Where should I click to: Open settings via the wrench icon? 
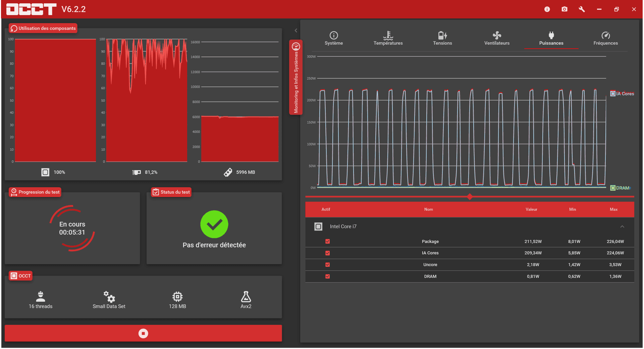582,9
